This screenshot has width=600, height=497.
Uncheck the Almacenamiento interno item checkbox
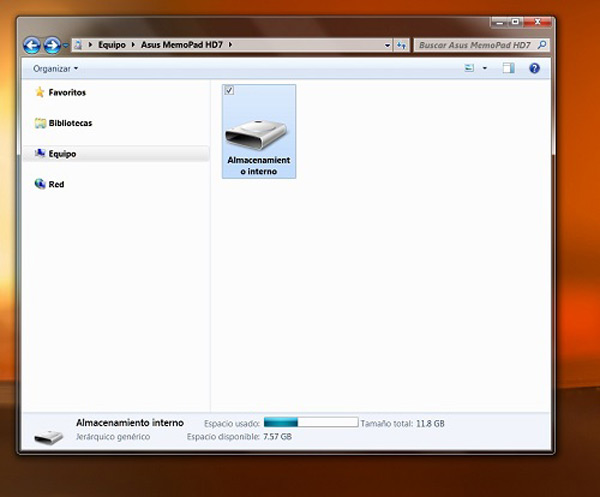point(229,91)
